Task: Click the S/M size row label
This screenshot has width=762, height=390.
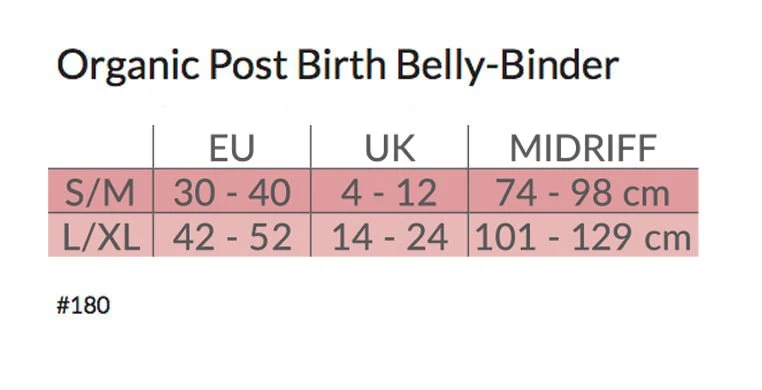Action: pos(100,192)
